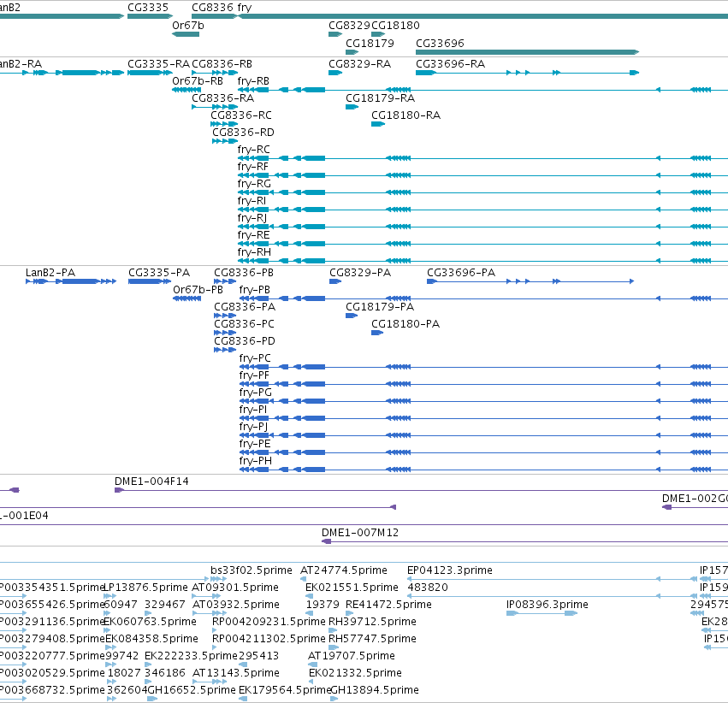Click EST EP04123.3prime
The height and width of the screenshot is (703, 728).
(x=450, y=570)
